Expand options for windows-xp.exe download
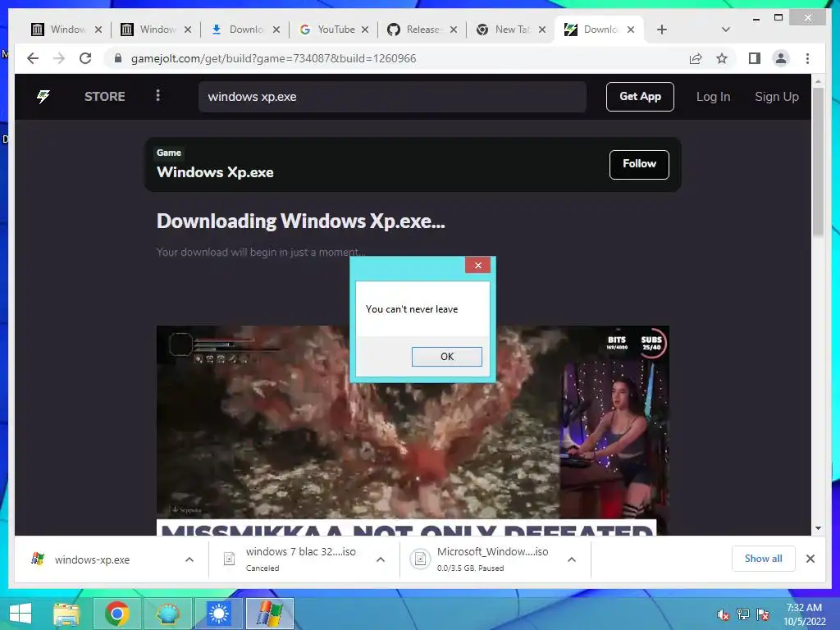 pyautogui.click(x=189, y=559)
